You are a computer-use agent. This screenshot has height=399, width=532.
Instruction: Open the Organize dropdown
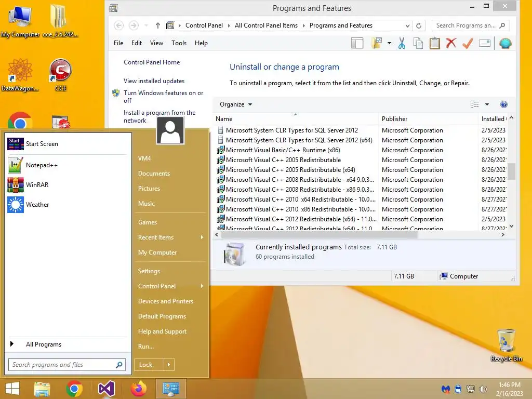(236, 104)
